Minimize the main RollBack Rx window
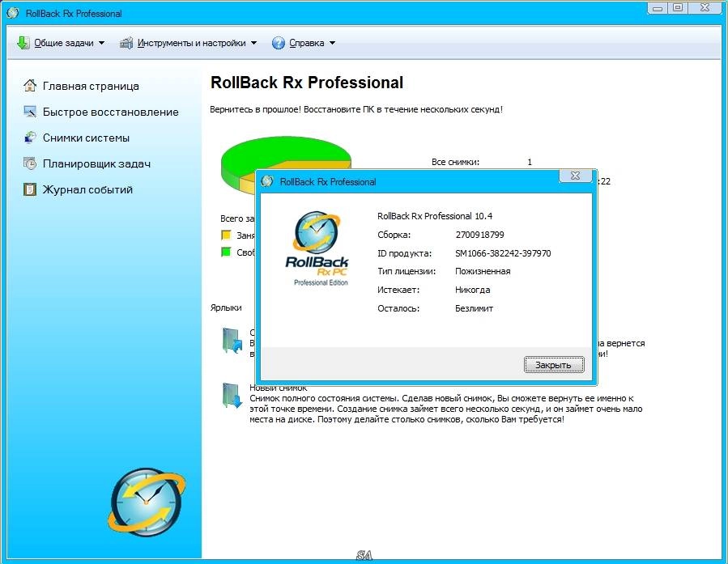The width and height of the screenshot is (728, 564). [658, 7]
